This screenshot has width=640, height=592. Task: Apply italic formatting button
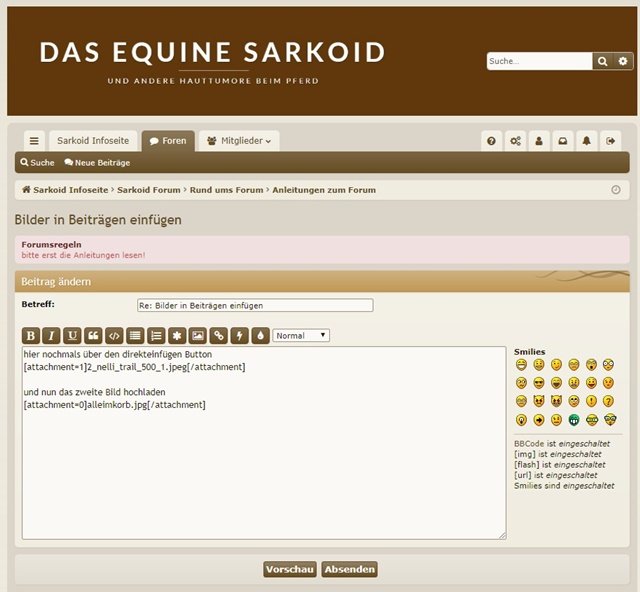pyautogui.click(x=51, y=336)
